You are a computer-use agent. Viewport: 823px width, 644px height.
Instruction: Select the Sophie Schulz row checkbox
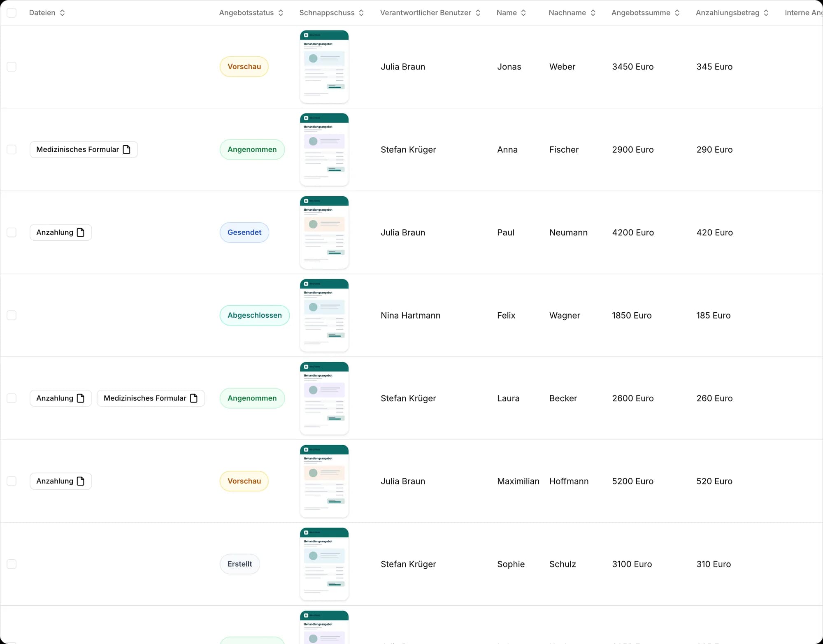click(12, 564)
